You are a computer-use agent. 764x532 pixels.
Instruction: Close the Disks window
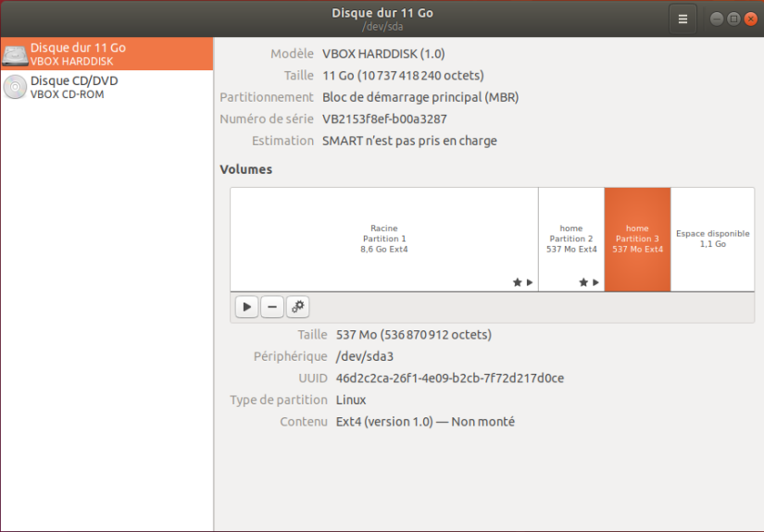(748, 19)
